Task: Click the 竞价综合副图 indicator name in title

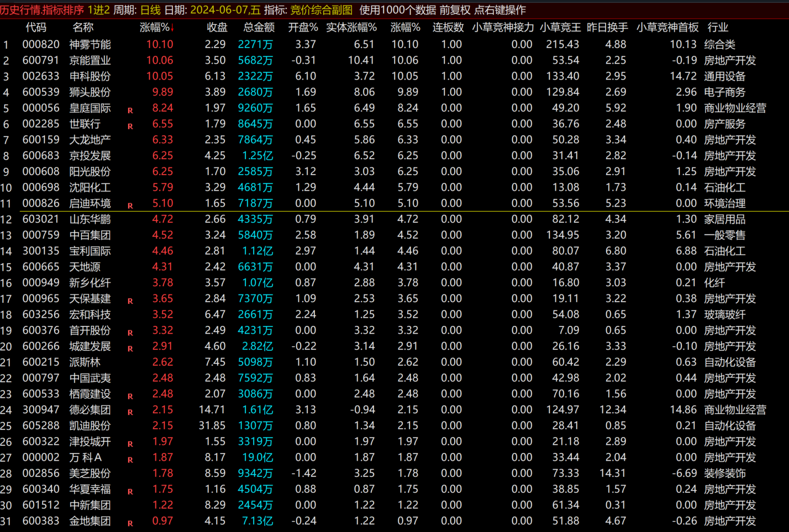Action: [321, 10]
